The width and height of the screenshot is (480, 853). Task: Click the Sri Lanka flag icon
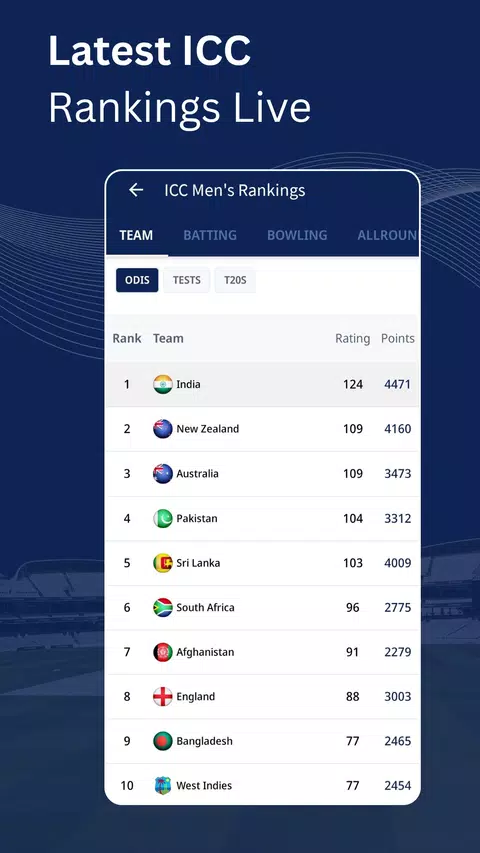pyautogui.click(x=163, y=563)
